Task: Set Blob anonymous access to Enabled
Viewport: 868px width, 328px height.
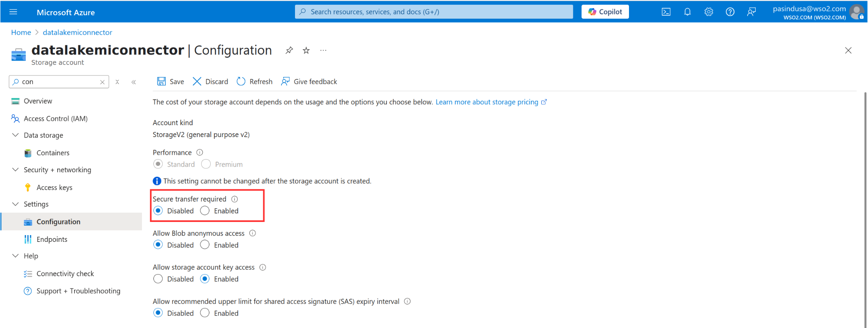Action: coord(205,244)
